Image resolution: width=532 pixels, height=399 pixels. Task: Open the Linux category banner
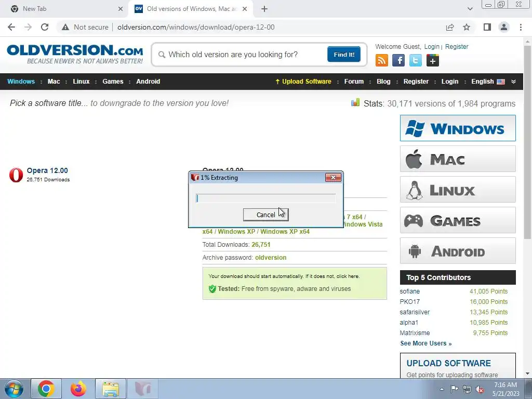pos(458,189)
